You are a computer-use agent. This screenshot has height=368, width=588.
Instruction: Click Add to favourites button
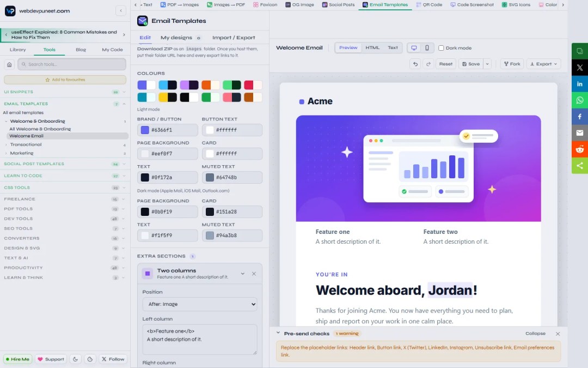click(65, 80)
